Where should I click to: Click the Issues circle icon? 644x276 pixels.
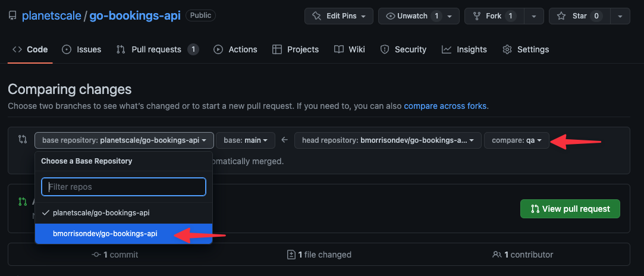click(67, 50)
